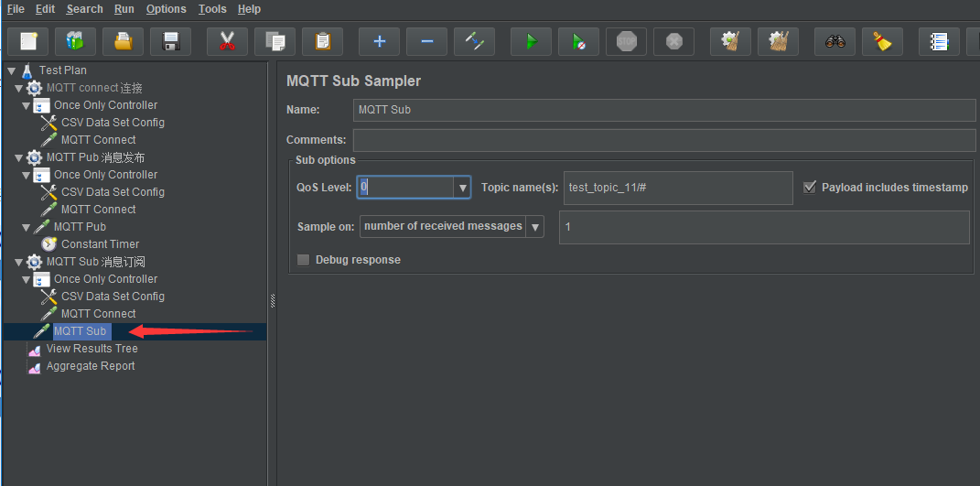
Task: Open Search with the binoculars icon
Action: pos(835,42)
